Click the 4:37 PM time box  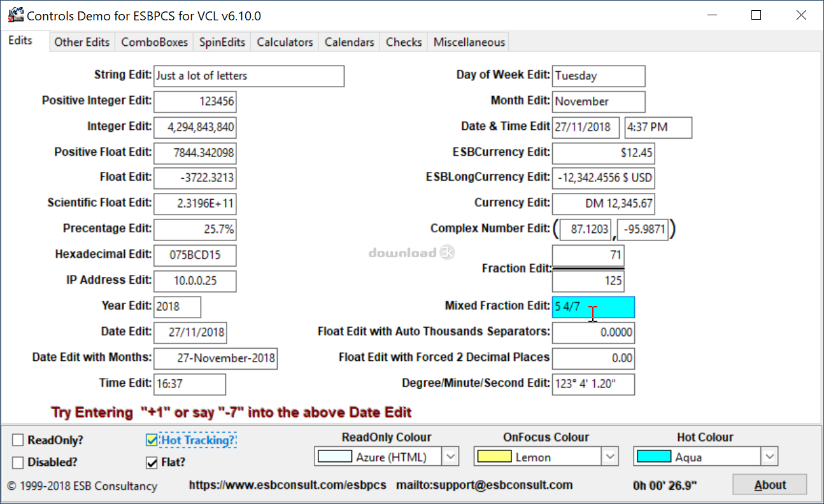[658, 127]
